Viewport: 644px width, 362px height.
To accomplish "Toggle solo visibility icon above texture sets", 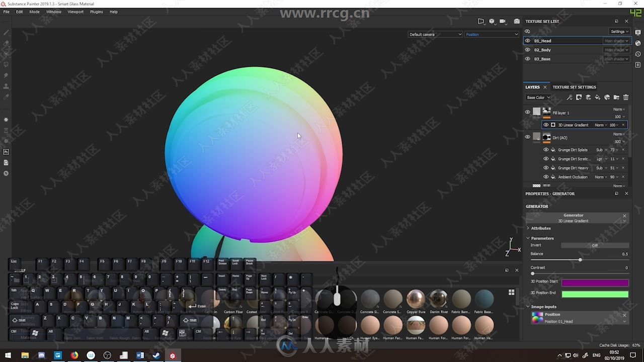I will click(x=527, y=31).
